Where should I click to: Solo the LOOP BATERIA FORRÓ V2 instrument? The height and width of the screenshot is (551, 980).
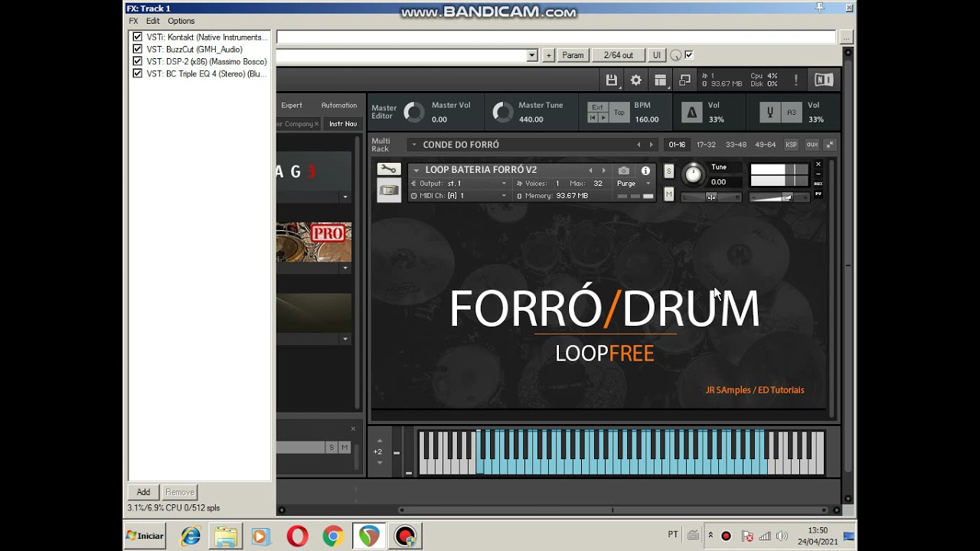click(x=668, y=171)
